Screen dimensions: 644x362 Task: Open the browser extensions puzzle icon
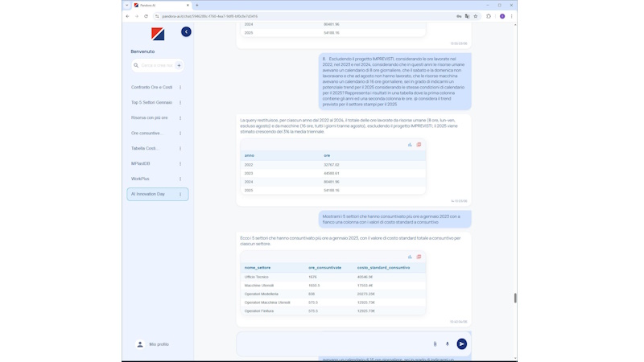pyautogui.click(x=489, y=16)
